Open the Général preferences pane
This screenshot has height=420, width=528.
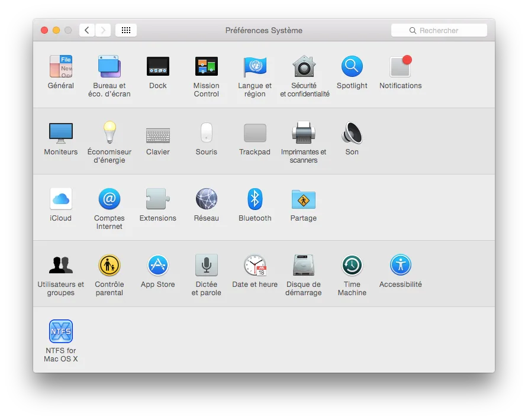[x=61, y=66]
